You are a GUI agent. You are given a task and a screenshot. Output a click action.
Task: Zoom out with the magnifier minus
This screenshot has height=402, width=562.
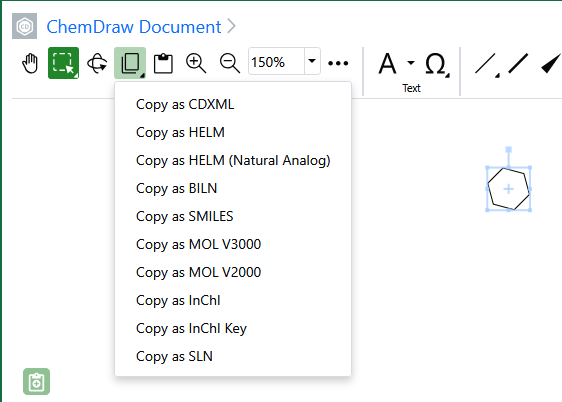click(230, 63)
